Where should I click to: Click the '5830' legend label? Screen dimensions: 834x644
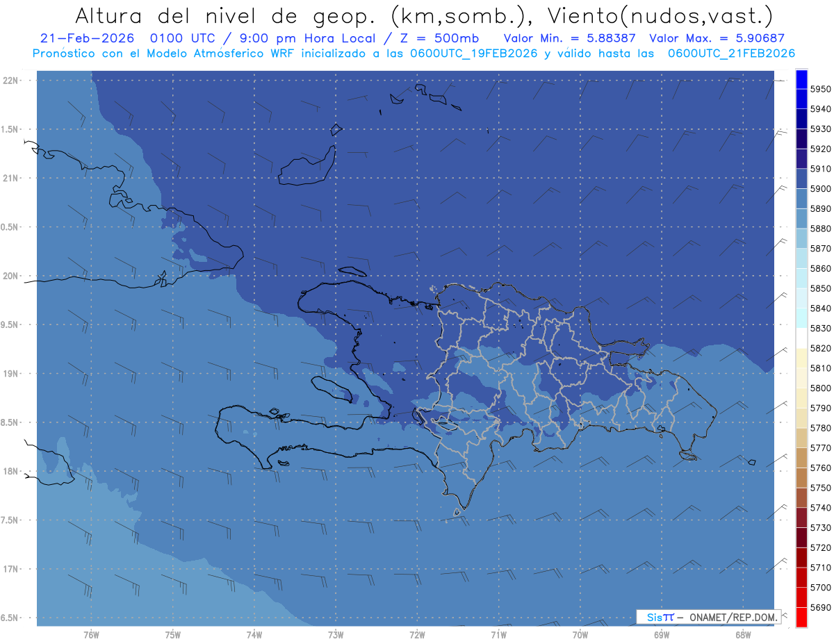pos(821,329)
